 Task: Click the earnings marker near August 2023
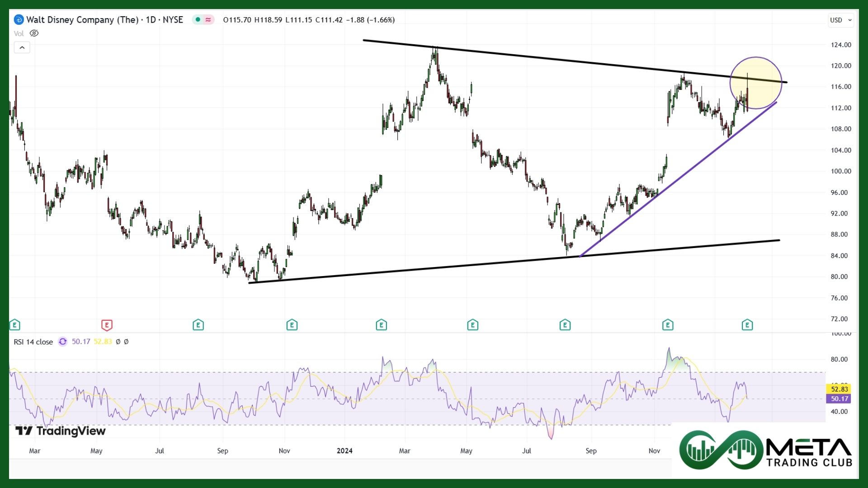(x=198, y=324)
